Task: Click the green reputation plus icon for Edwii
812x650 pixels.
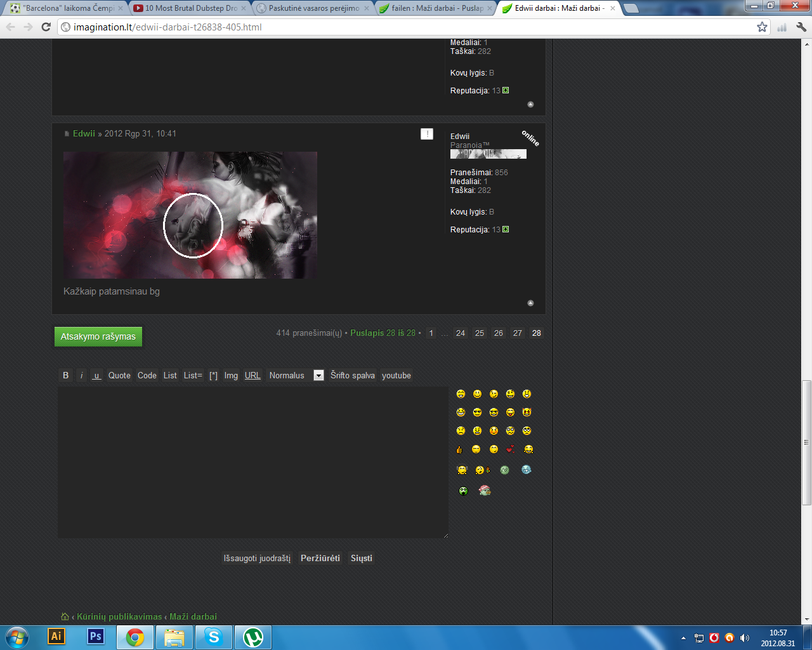Action: tap(506, 230)
